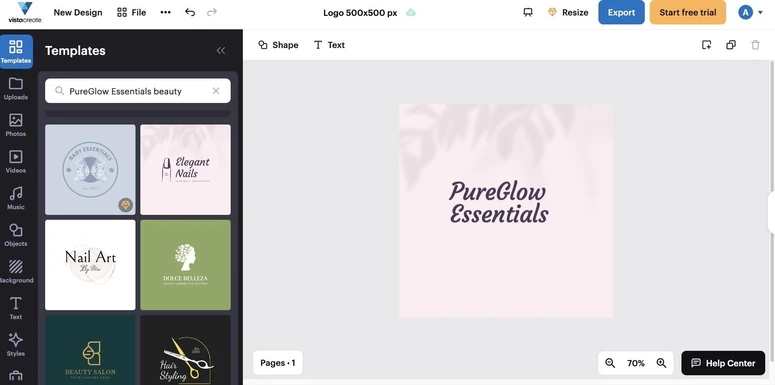Zoom in on the canvas
Image resolution: width=775 pixels, height=385 pixels.
click(x=661, y=363)
